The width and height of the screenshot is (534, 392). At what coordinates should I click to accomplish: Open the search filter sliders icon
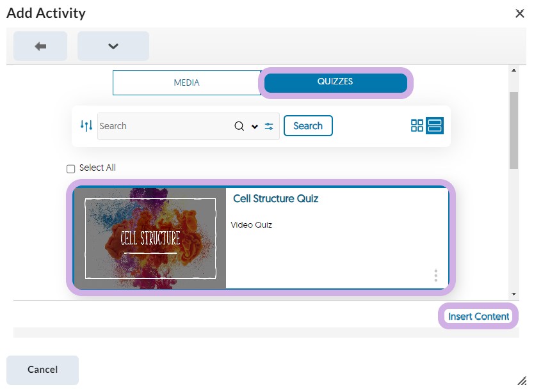pyautogui.click(x=269, y=126)
